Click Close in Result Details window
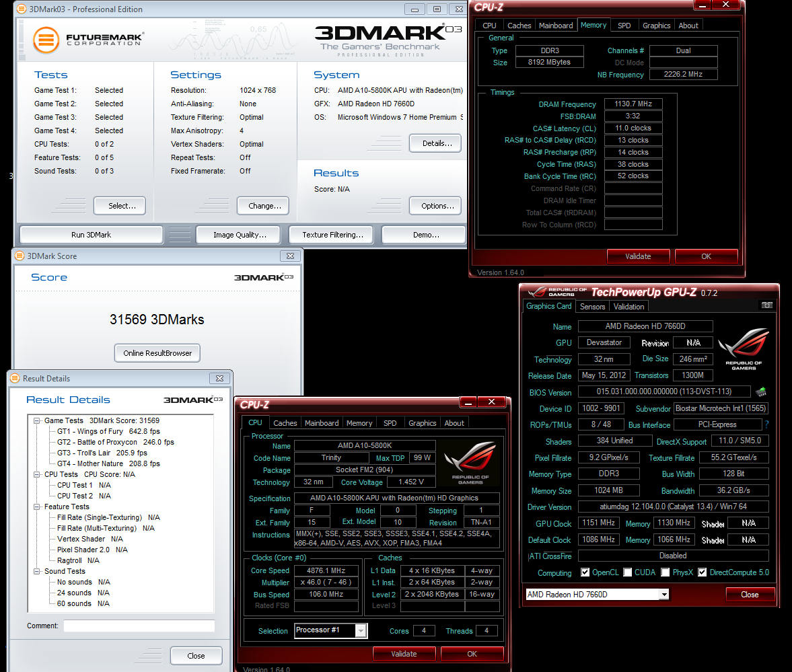The height and width of the screenshot is (672, 792). (x=196, y=656)
